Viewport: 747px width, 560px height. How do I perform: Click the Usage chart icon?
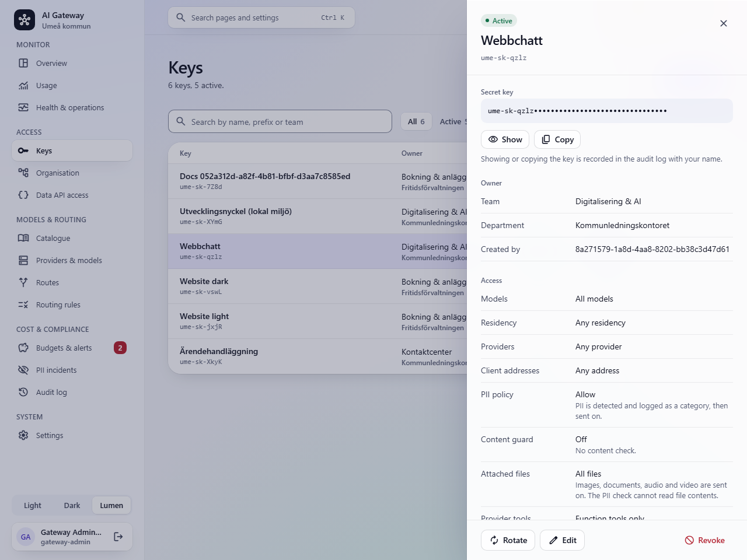[23, 85]
